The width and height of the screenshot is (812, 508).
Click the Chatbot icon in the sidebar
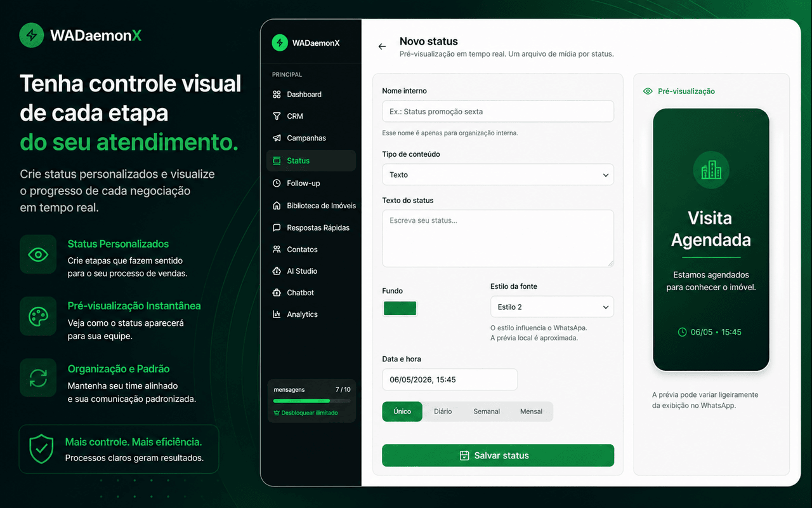pos(277,293)
